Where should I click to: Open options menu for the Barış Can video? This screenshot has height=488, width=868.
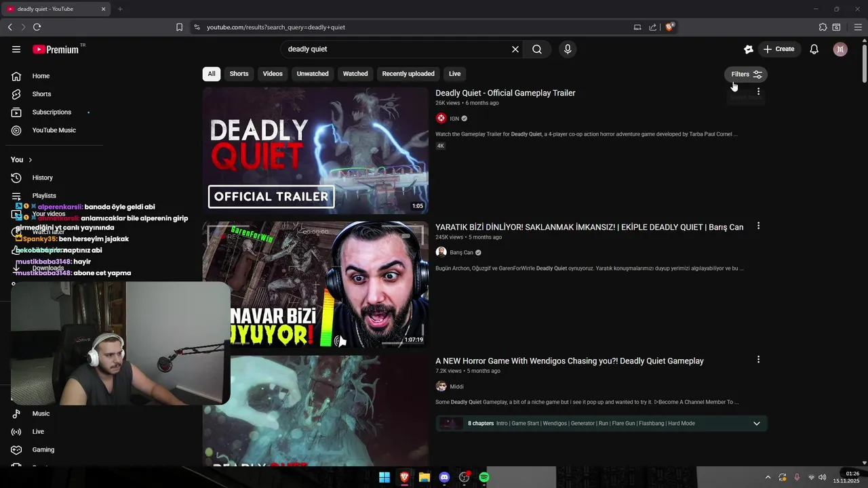tap(758, 226)
